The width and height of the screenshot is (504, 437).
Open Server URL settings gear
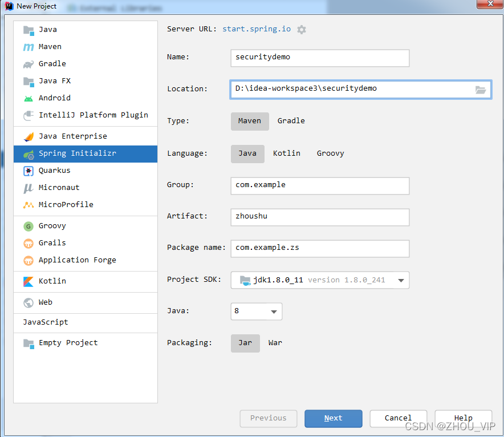(x=302, y=30)
